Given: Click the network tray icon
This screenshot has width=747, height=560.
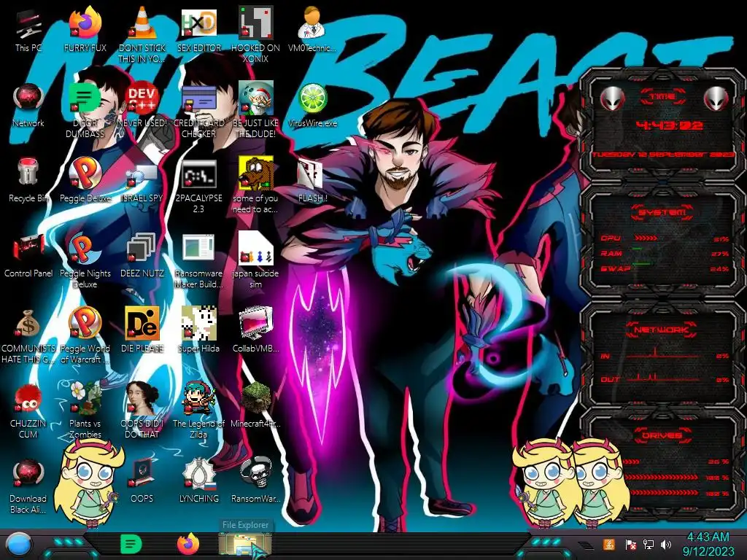Looking at the screenshot, I should tap(648, 544).
